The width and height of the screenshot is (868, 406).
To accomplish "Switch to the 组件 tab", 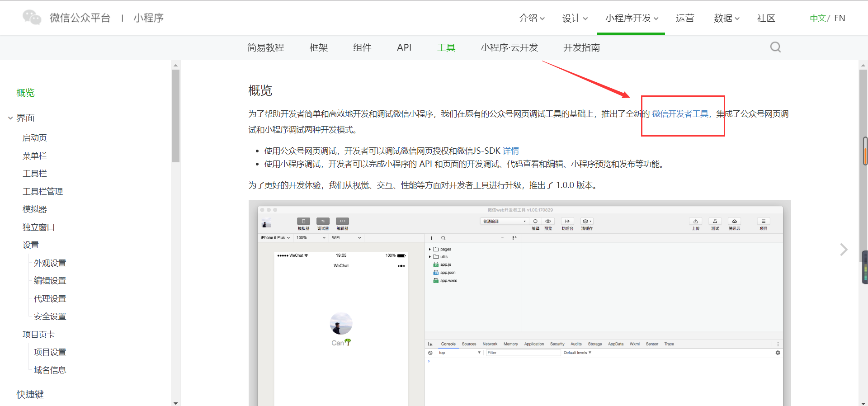I will [x=362, y=47].
